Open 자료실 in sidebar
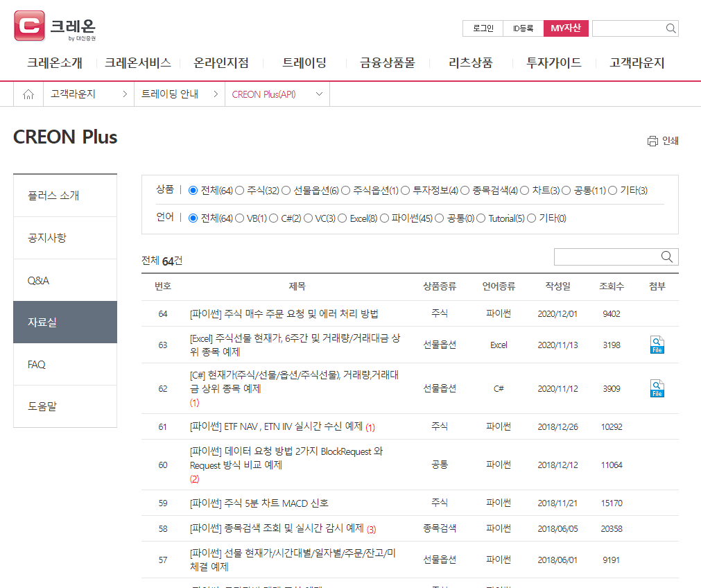The image size is (701, 588). pyautogui.click(x=65, y=322)
